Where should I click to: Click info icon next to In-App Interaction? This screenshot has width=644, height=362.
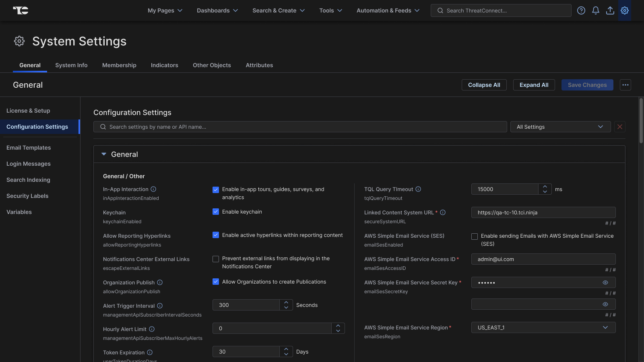click(x=153, y=189)
